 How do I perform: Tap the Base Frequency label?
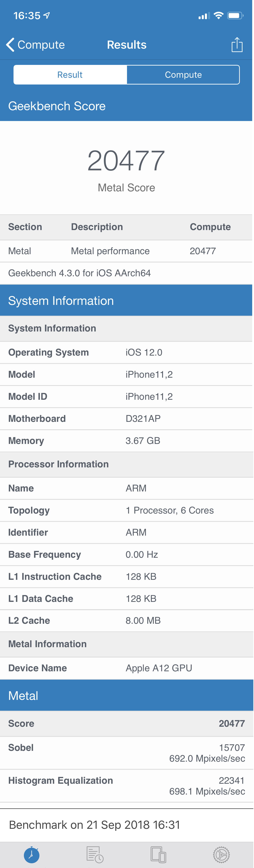tap(44, 555)
